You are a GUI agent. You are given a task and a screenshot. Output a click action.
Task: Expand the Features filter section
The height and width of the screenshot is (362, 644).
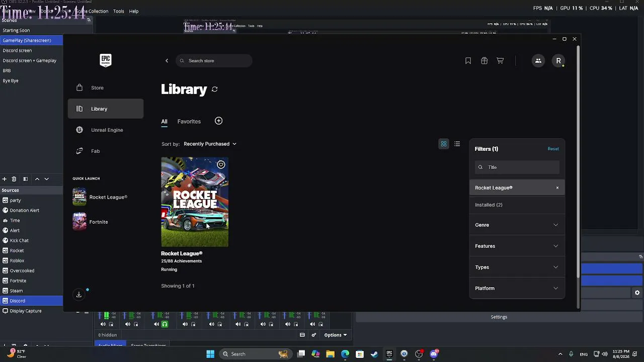[517, 246]
